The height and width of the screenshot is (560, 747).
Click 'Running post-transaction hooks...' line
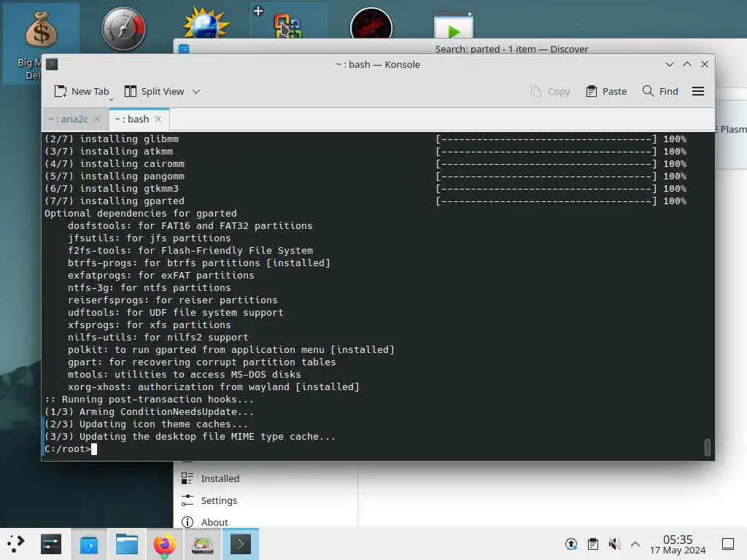149,399
